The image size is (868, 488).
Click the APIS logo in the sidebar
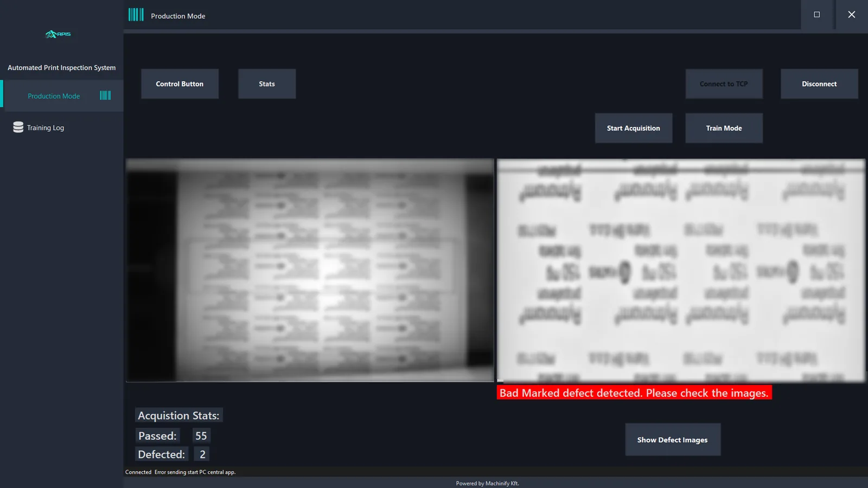[x=58, y=34]
